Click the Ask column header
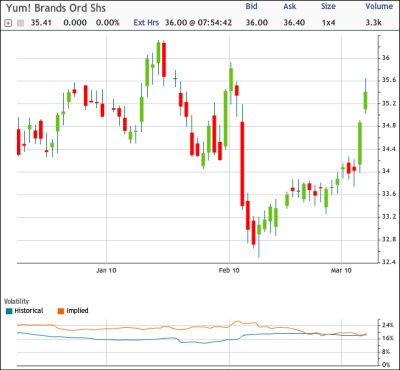Image resolution: width=400 pixels, height=370 pixels. click(x=290, y=6)
